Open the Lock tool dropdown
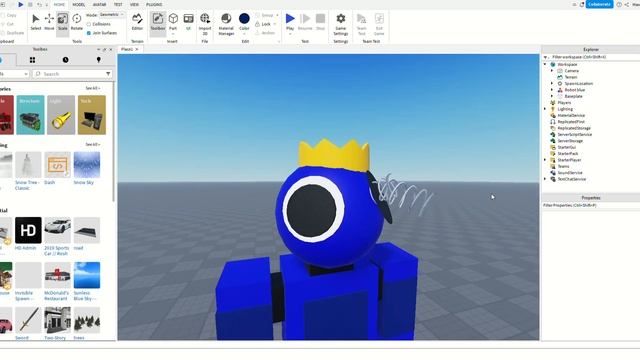Screen dimensions: 640x360 pyautogui.click(x=275, y=24)
